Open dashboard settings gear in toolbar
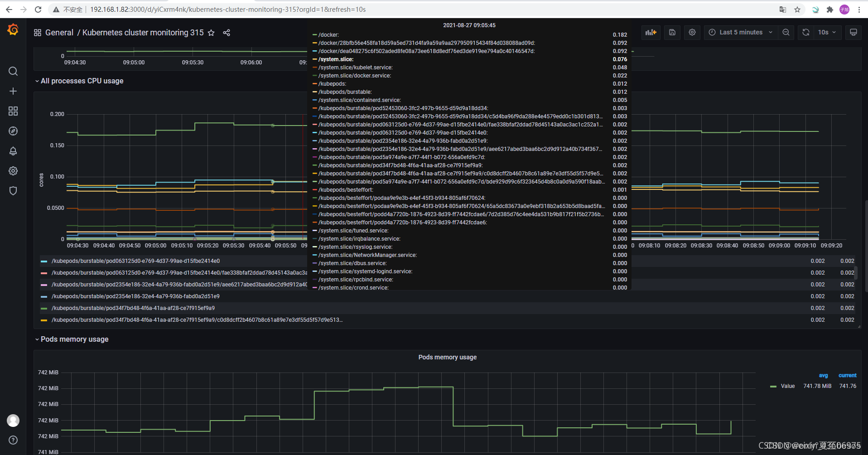Image resolution: width=868 pixels, height=455 pixels. point(692,32)
